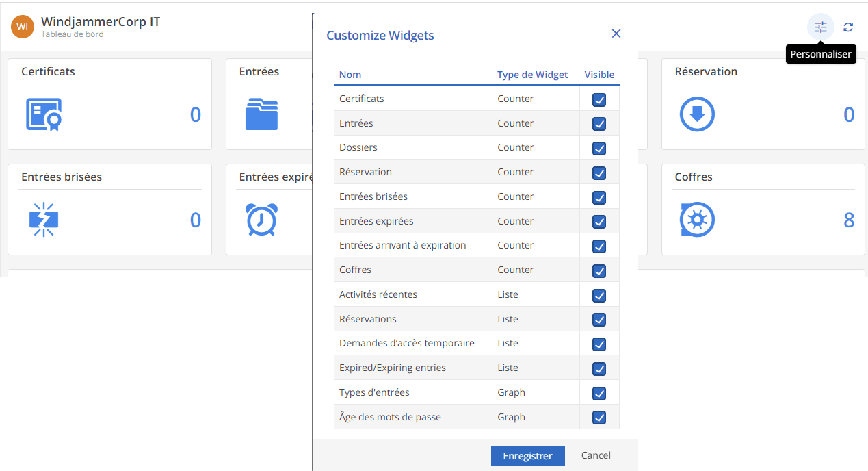Hide the Âge des mots de passe widget
This screenshot has height=471, width=868.
[x=599, y=417]
